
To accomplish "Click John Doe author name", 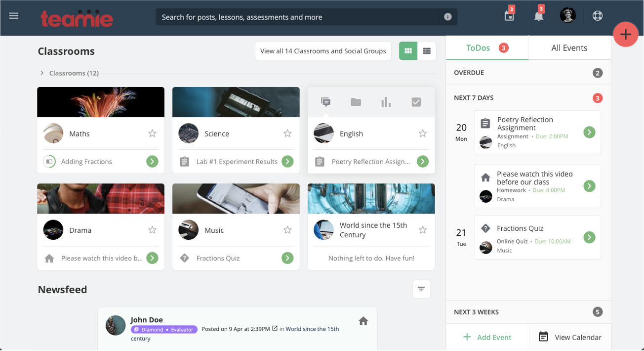I will [147, 320].
